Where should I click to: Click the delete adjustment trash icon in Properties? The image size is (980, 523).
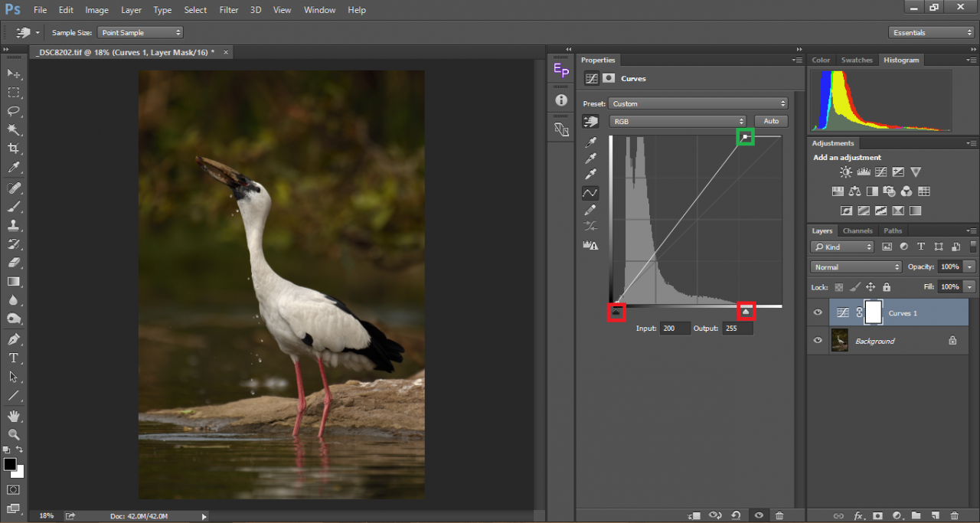(779, 515)
